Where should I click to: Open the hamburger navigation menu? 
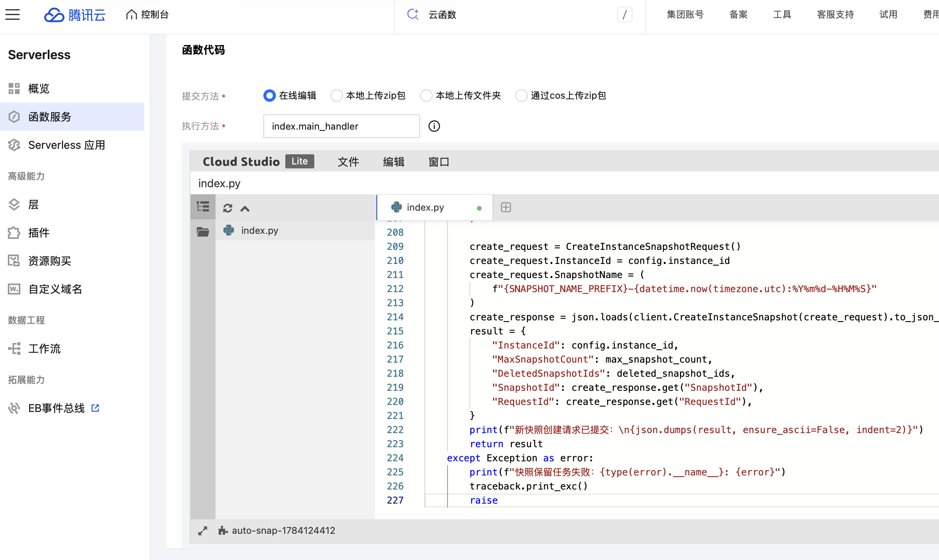coord(13,15)
